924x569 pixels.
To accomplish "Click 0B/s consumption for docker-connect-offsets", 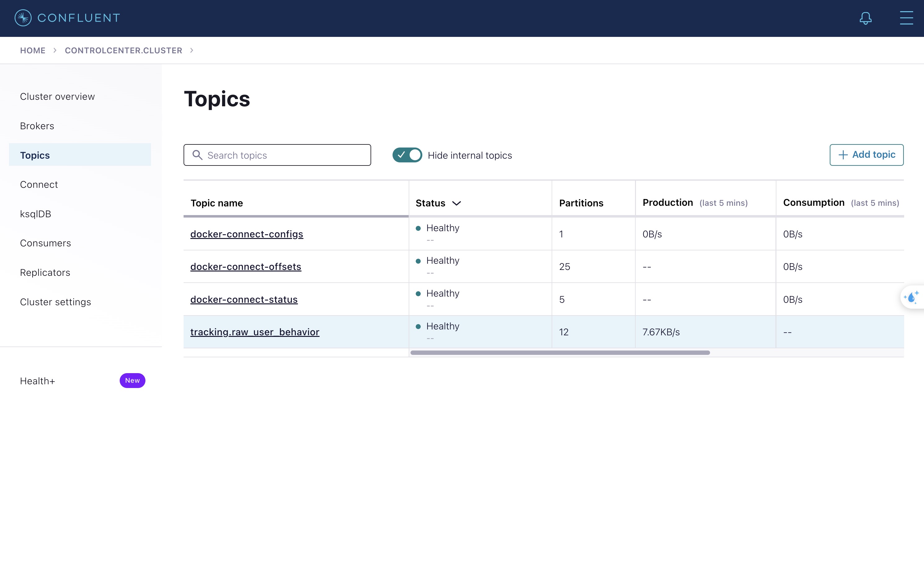I will (x=793, y=267).
